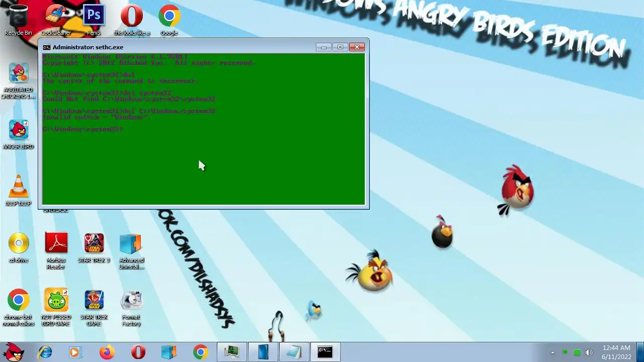Open the Advanced Uninstaller desktop icon
The width and height of the screenshot is (644, 362).
(131, 250)
